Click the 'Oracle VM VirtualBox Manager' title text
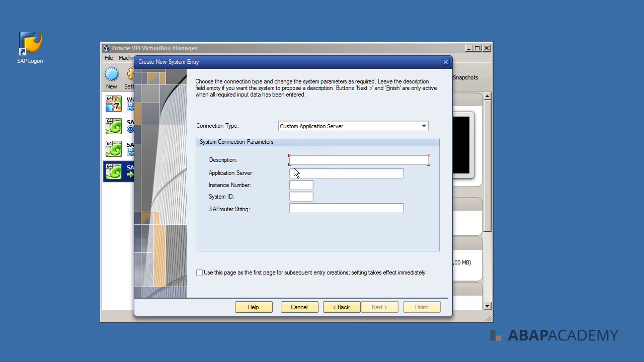This screenshot has width=644, height=362. (x=154, y=48)
